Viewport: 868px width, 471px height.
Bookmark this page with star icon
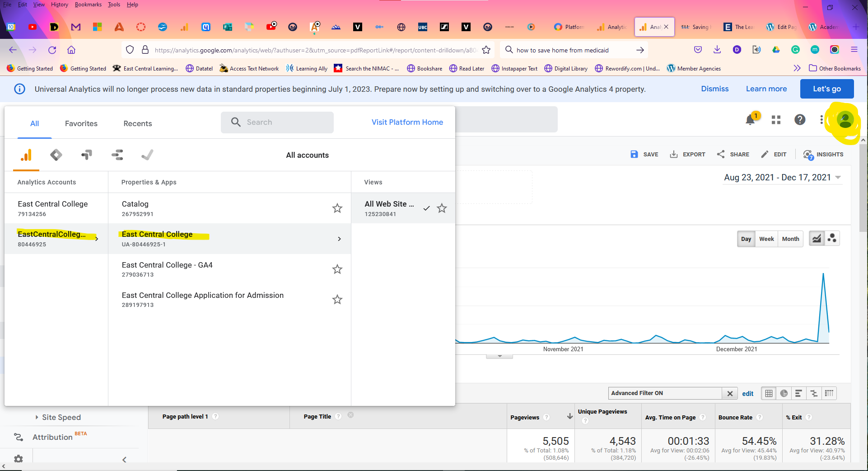point(486,50)
